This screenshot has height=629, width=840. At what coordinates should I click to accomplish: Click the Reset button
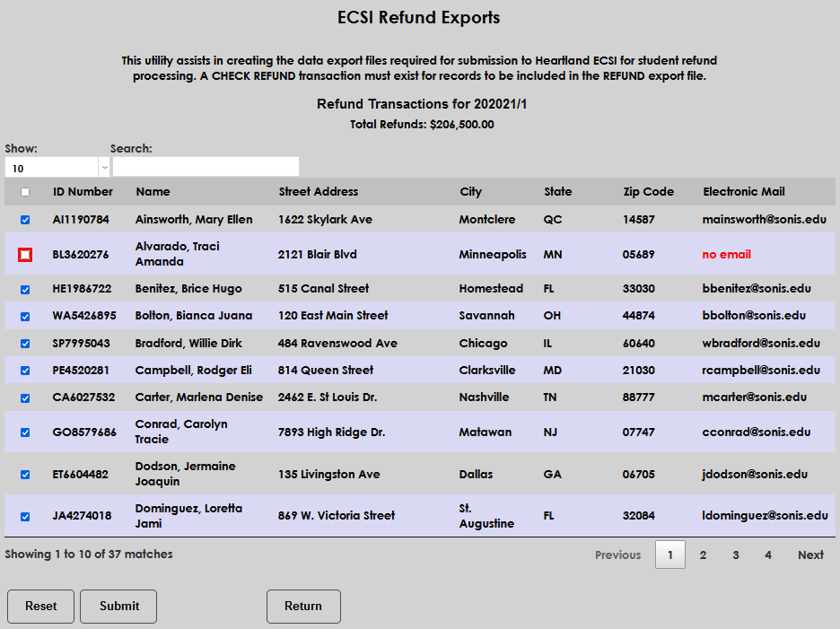40,607
